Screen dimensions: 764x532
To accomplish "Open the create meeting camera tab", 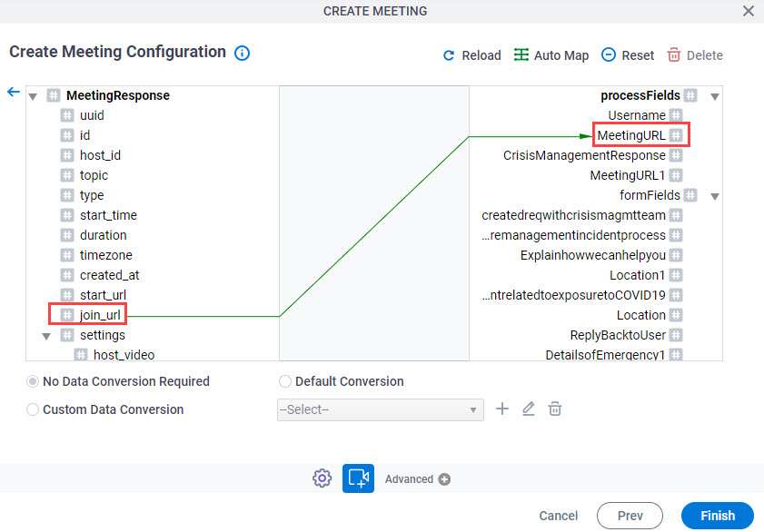I will point(358,478).
